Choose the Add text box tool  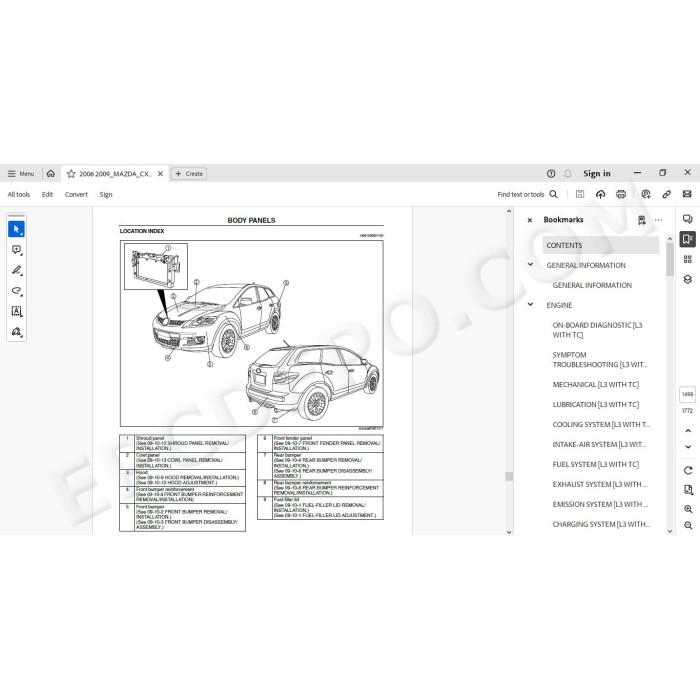[17, 312]
